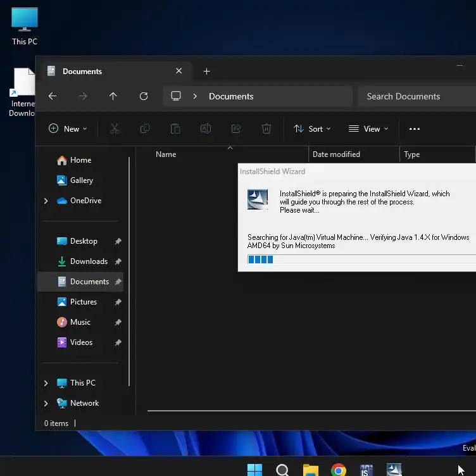Click the Delete trash icon
Screen dimensions: 476x476
(x=266, y=128)
